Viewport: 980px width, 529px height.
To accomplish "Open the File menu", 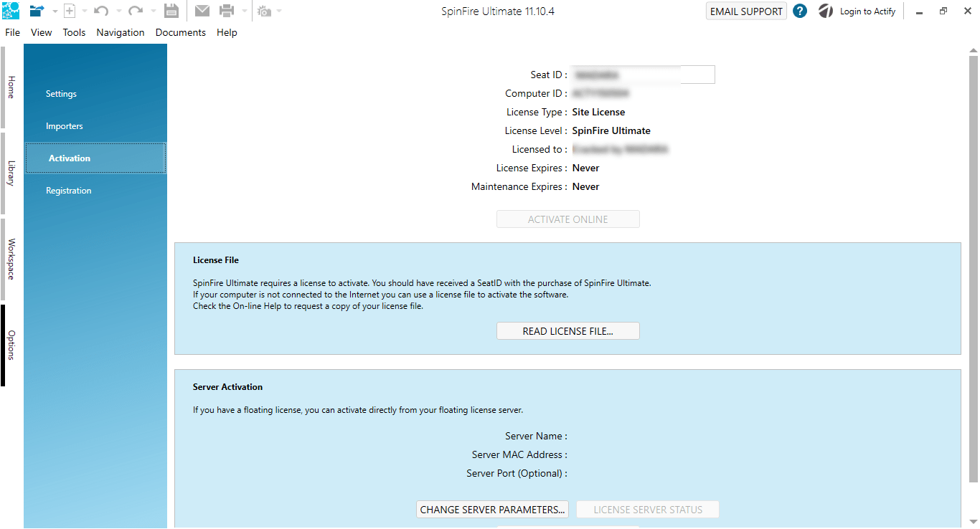I will (13, 32).
